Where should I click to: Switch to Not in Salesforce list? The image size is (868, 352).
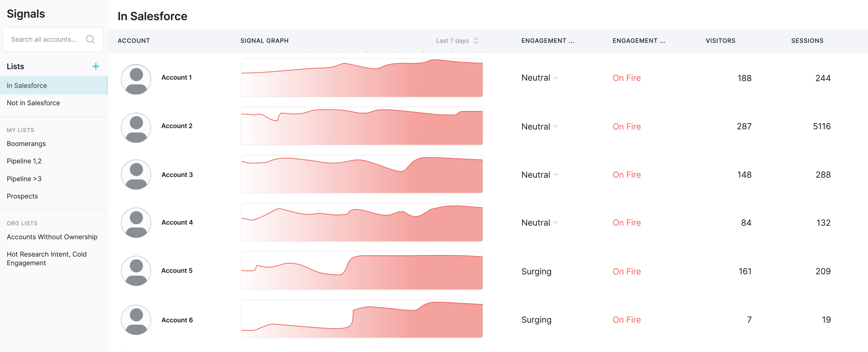coord(33,103)
